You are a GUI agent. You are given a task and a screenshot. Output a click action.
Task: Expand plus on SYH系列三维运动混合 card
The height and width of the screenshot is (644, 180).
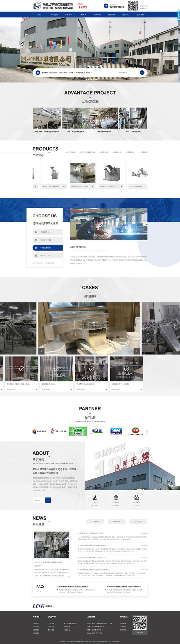[121, 186]
